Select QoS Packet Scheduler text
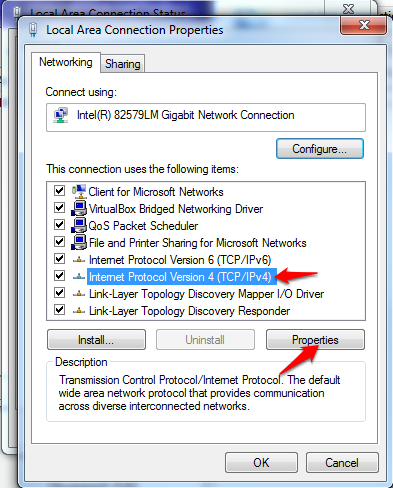This screenshot has height=488, width=393. click(143, 226)
